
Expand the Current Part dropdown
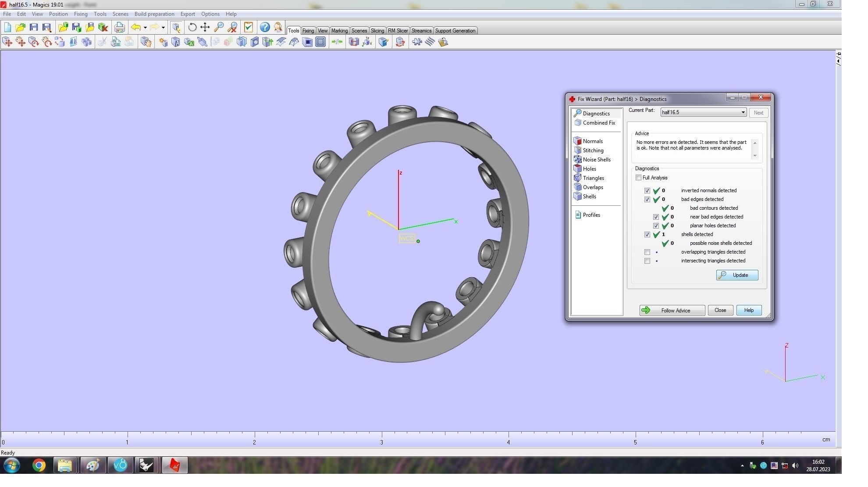tap(743, 112)
